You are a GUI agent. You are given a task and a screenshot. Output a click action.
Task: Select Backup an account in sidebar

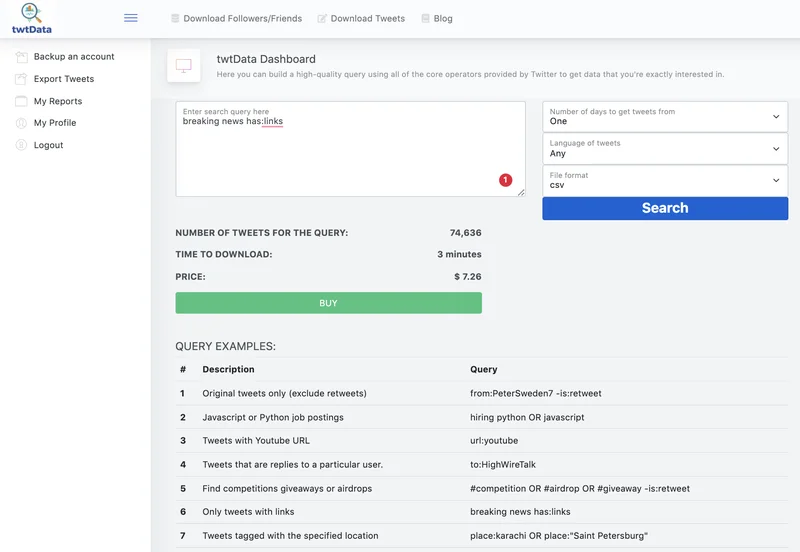(74, 57)
